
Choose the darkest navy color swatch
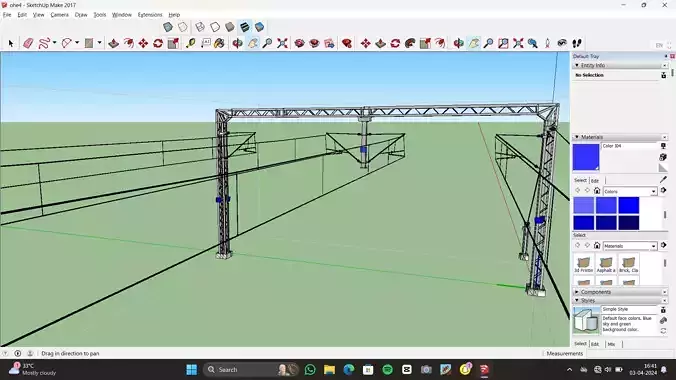pyautogui.click(x=629, y=223)
